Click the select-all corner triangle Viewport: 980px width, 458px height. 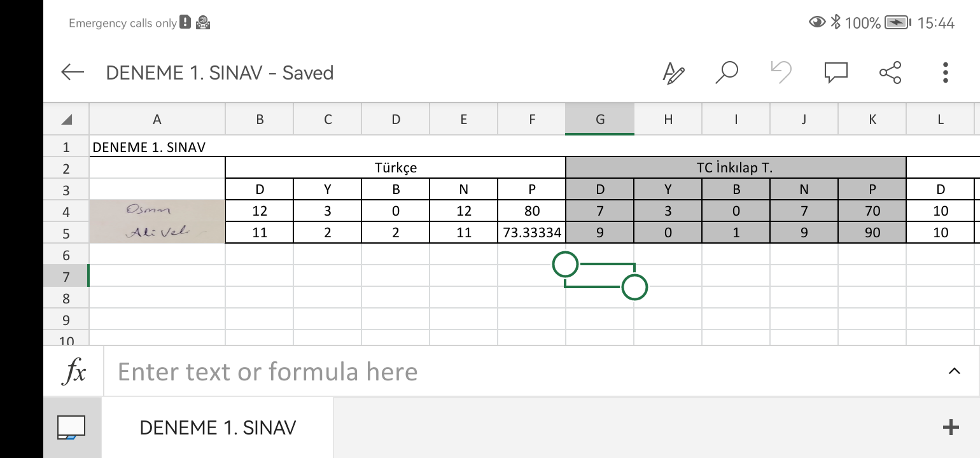coord(66,120)
